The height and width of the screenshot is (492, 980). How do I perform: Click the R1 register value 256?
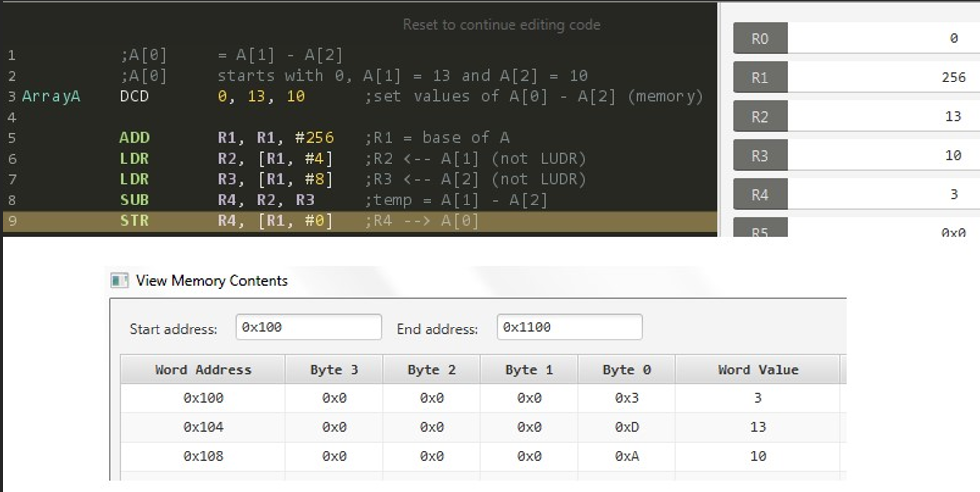953,77
